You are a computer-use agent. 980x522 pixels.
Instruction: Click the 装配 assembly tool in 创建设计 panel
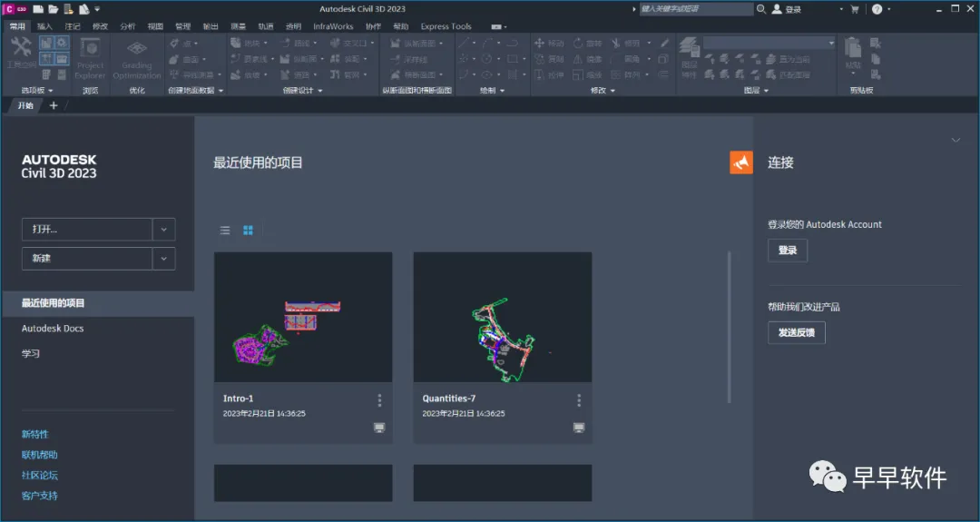click(x=348, y=59)
